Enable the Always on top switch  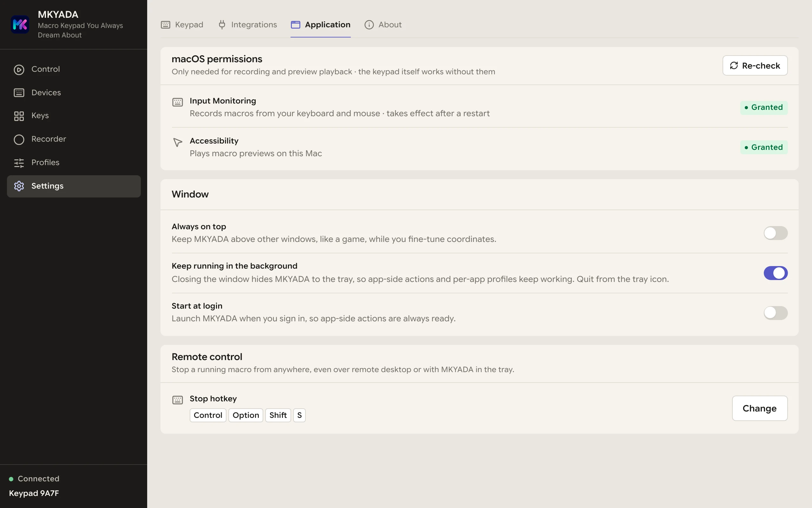point(776,233)
